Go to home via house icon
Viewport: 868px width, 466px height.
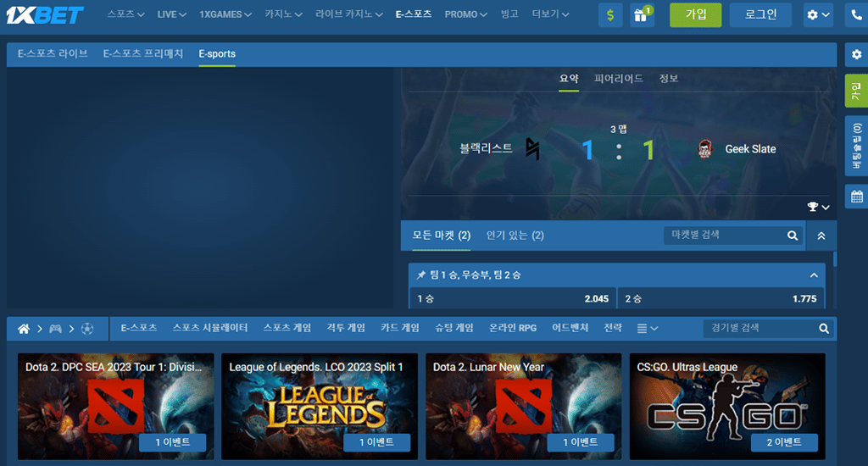[23, 329]
